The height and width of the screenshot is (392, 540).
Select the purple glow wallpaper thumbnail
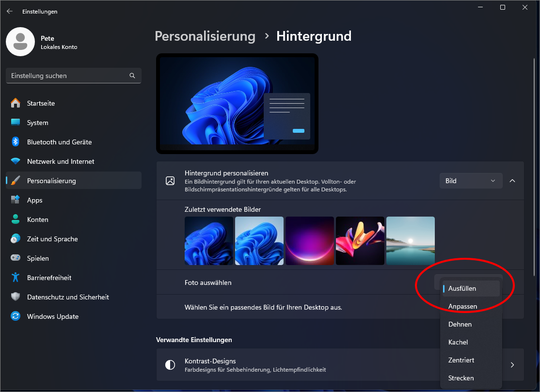pyautogui.click(x=310, y=240)
